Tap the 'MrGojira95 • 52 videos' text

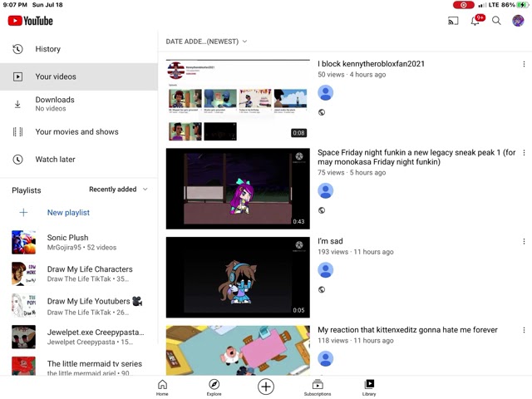(x=81, y=248)
